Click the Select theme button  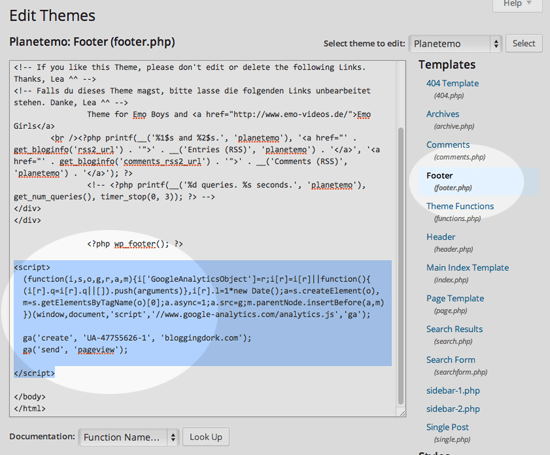click(x=524, y=44)
